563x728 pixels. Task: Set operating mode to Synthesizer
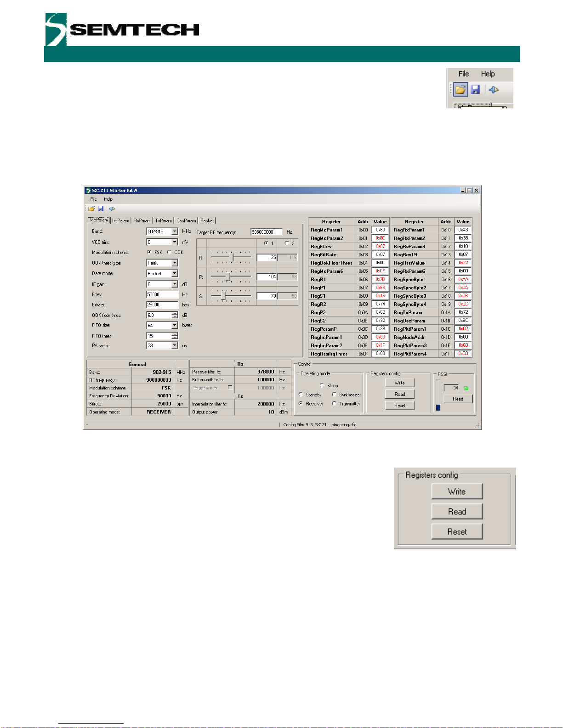pos(334,395)
